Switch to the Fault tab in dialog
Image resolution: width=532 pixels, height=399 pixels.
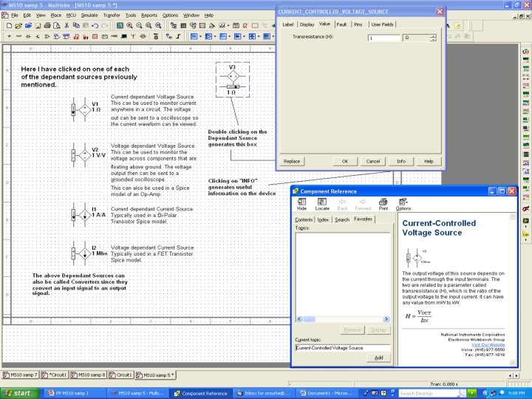[x=341, y=24]
